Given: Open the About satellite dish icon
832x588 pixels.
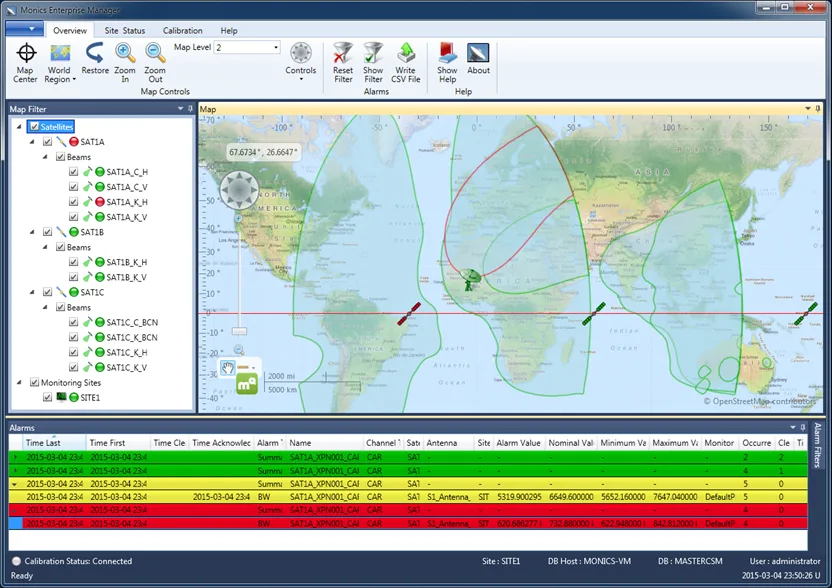Looking at the screenshot, I should [478, 53].
